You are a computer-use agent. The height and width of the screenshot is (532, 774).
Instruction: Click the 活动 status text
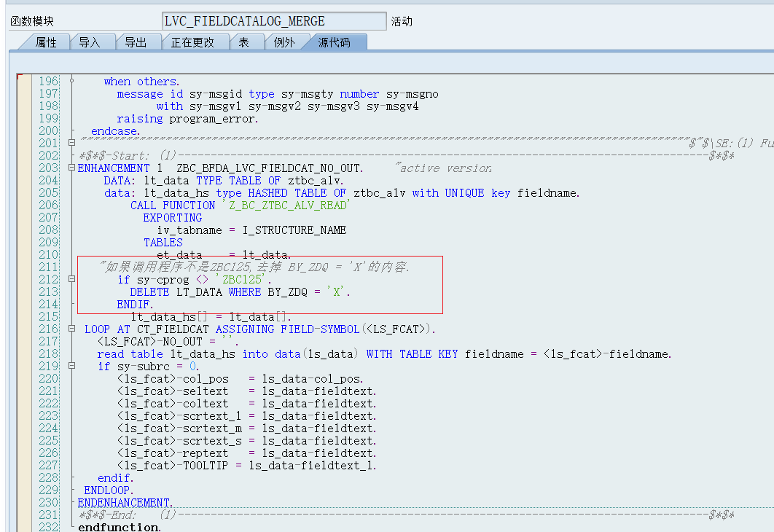[402, 21]
